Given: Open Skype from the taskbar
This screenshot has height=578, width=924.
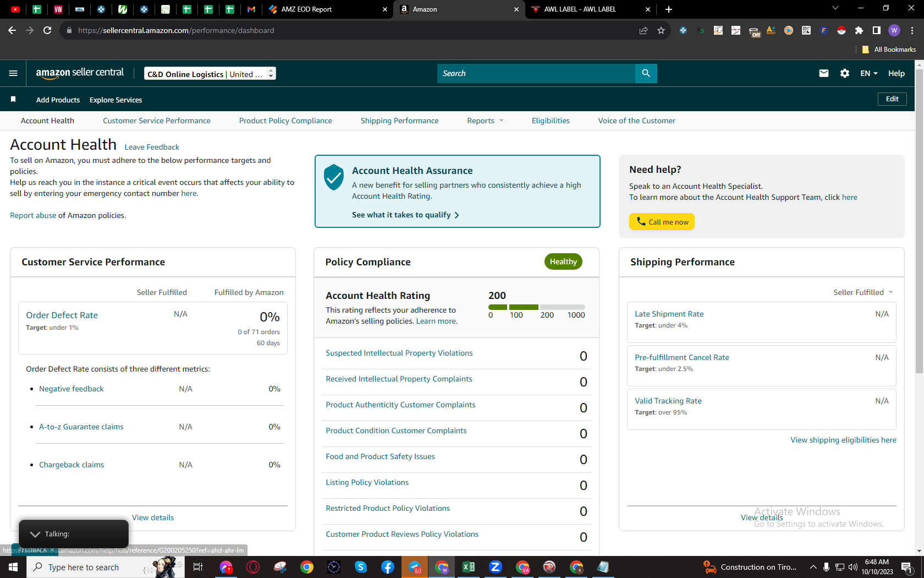Looking at the screenshot, I should (361, 567).
